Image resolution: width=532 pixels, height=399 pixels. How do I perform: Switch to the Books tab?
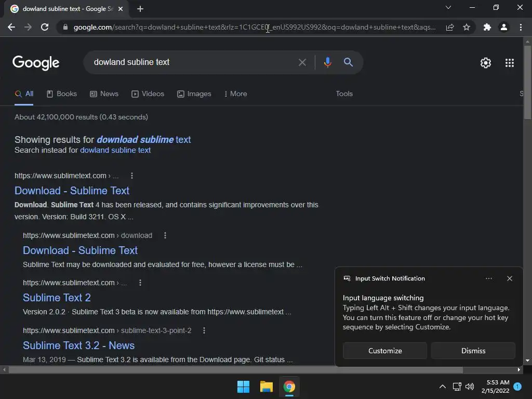point(62,94)
